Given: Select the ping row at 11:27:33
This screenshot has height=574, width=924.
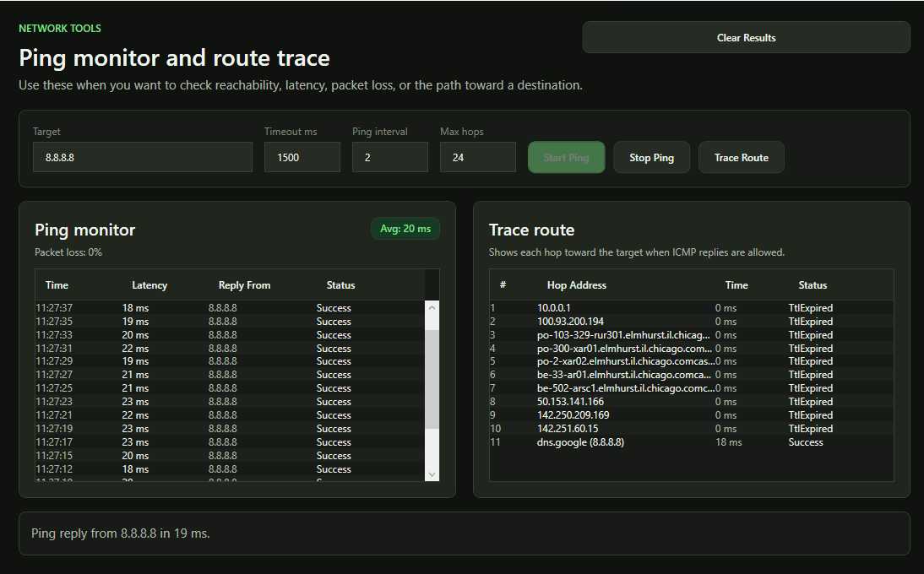Looking at the screenshot, I should [230, 335].
